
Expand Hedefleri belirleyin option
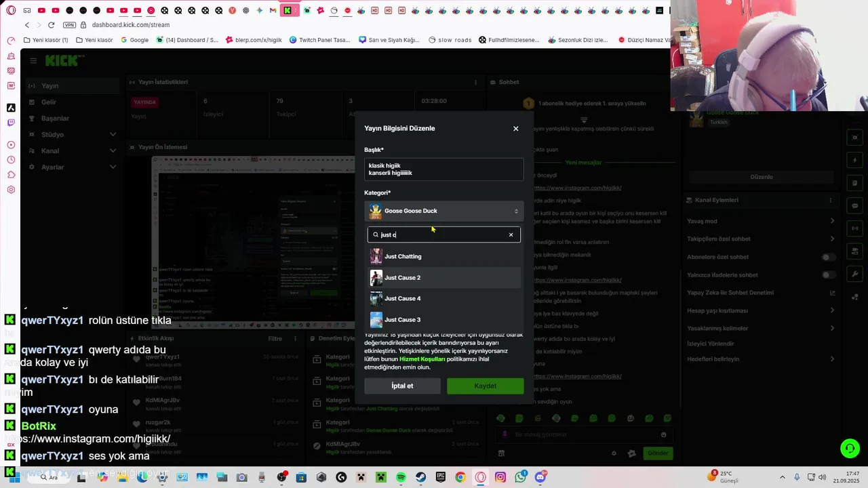(761, 359)
